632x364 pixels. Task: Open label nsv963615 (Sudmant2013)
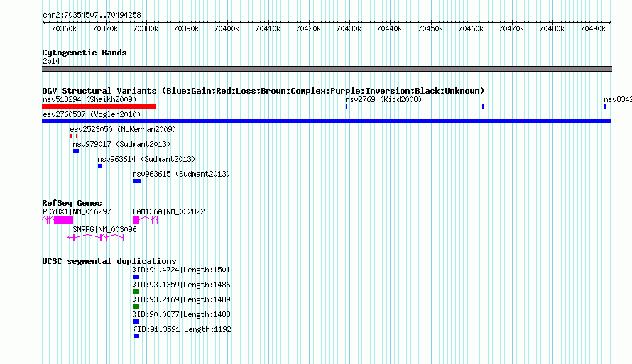coord(181,174)
